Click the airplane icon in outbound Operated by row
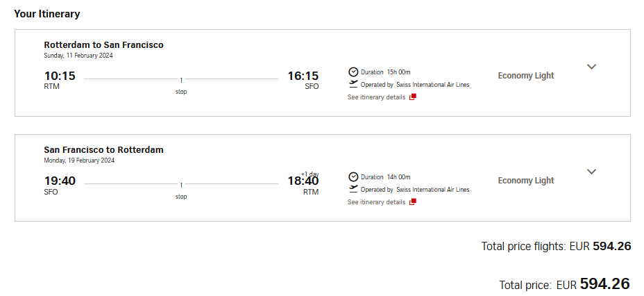 pyautogui.click(x=353, y=84)
